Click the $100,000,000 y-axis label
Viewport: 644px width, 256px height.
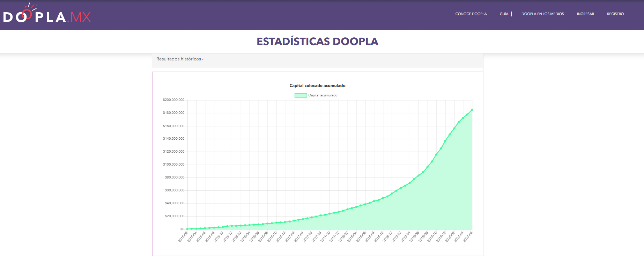pos(173,164)
